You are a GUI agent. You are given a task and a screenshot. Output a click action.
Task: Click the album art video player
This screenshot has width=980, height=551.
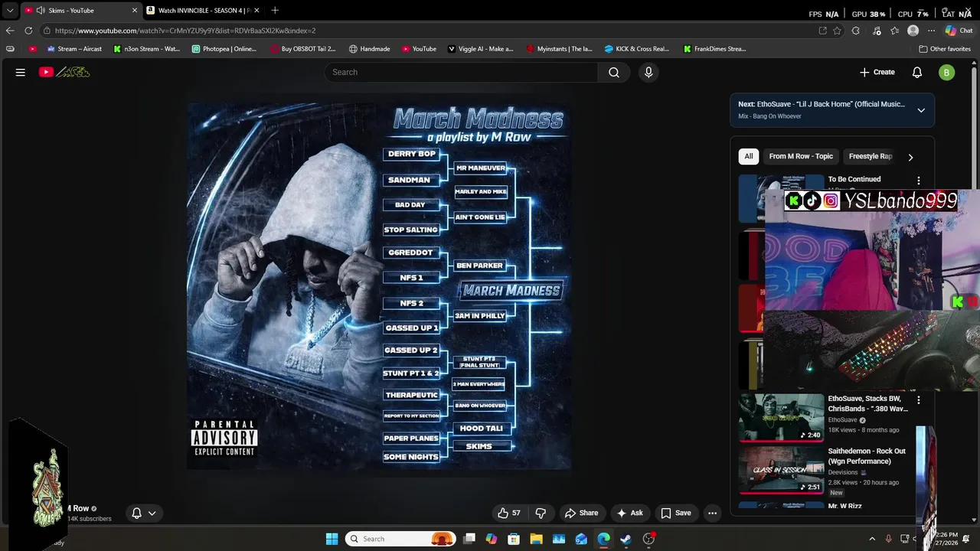(379, 286)
